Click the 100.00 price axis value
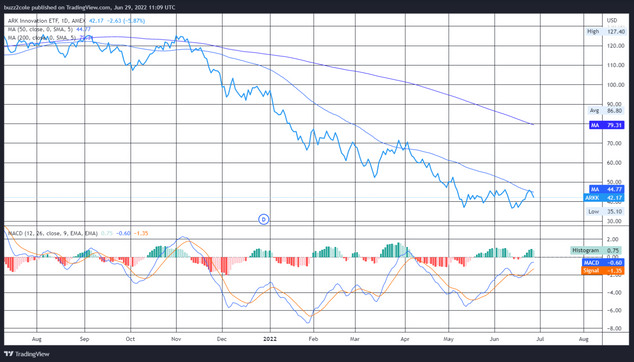The width and height of the screenshot is (634, 362). (x=615, y=85)
